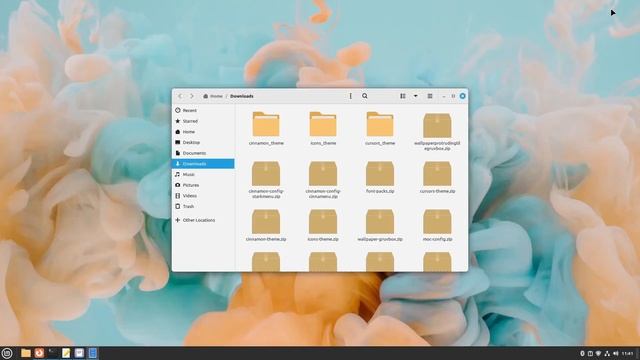Open the file manager from the taskbar
640x360 pixels.
(26, 353)
